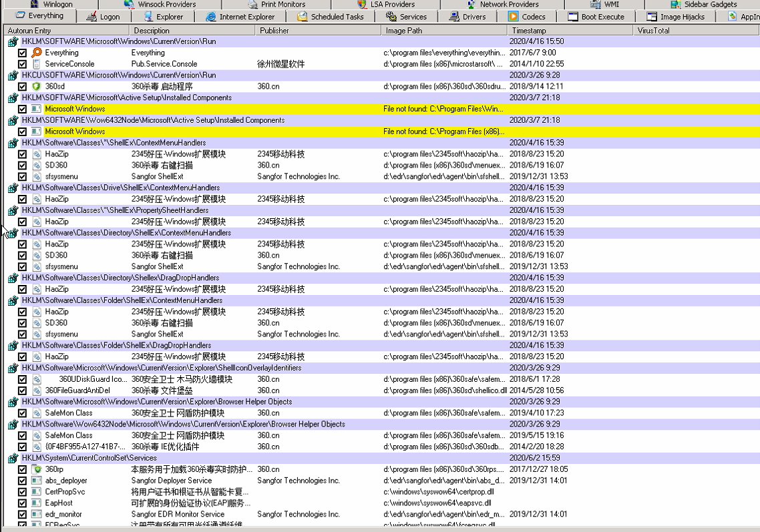Image resolution: width=760 pixels, height=532 pixels.
Task: Switch to Scheduled Tasks tab
Action: point(330,17)
